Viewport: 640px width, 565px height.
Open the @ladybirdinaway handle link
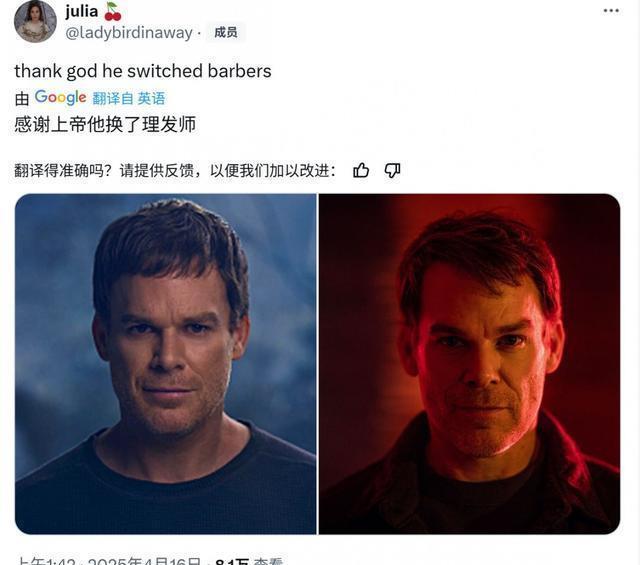pyautogui.click(x=129, y=33)
